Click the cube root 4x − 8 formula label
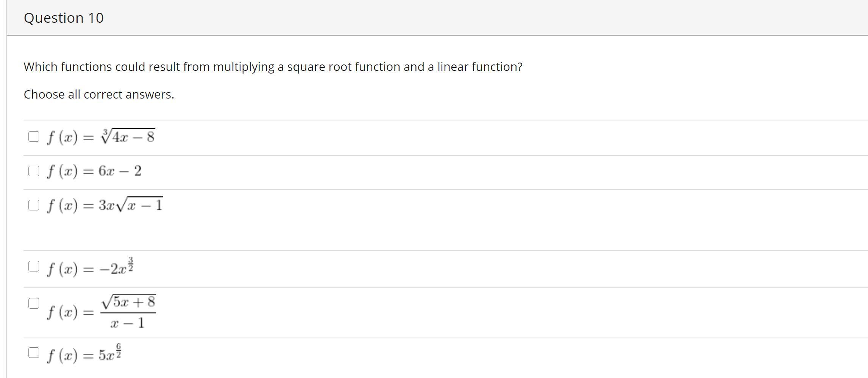This screenshot has height=378, width=868. (101, 137)
